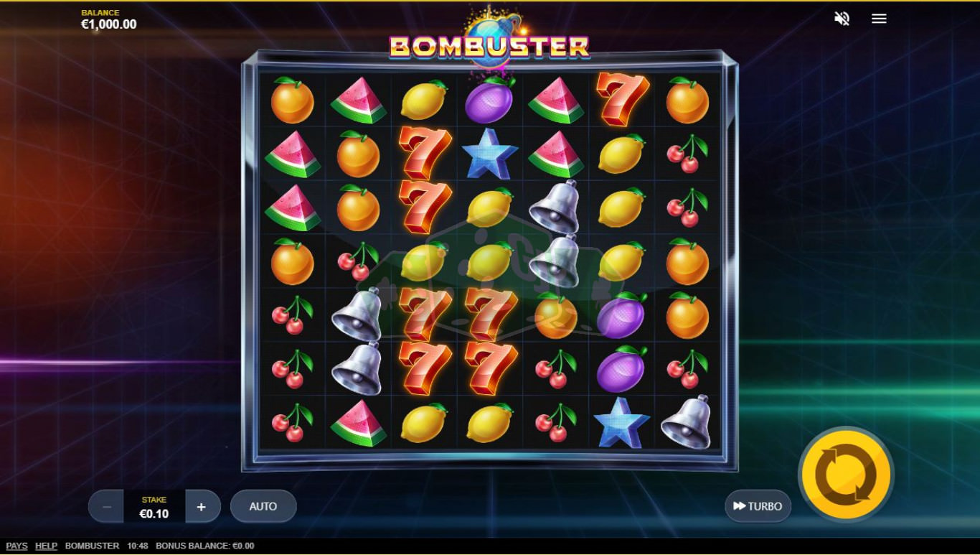Click the purple plum in top row

point(490,100)
